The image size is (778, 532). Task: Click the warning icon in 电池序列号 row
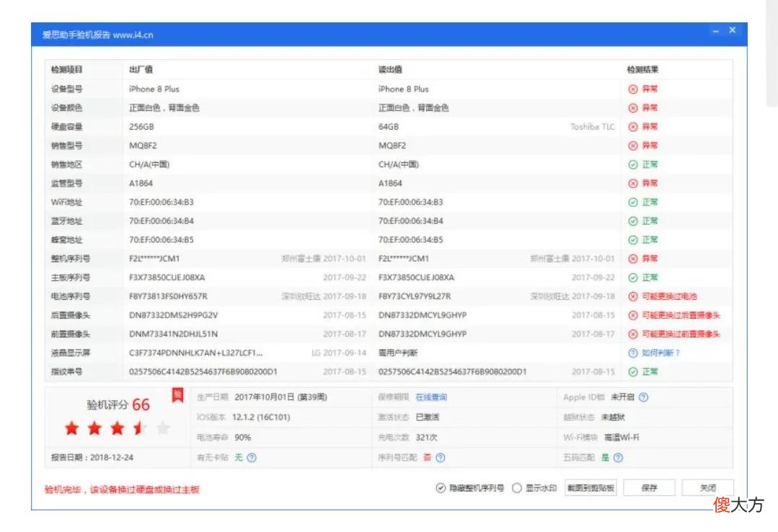[x=632, y=297]
